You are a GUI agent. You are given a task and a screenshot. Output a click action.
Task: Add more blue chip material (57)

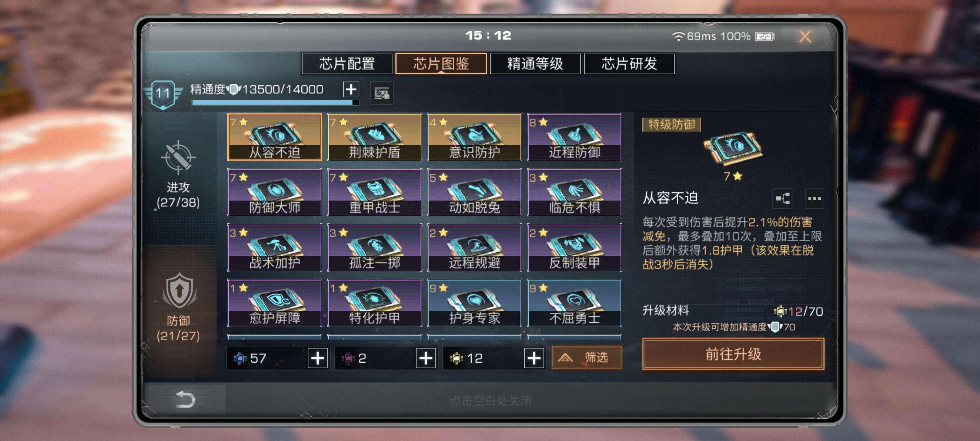(318, 358)
